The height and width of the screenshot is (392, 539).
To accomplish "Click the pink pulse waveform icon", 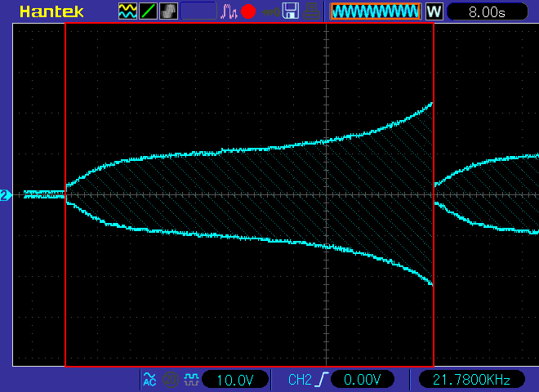I will (x=229, y=11).
